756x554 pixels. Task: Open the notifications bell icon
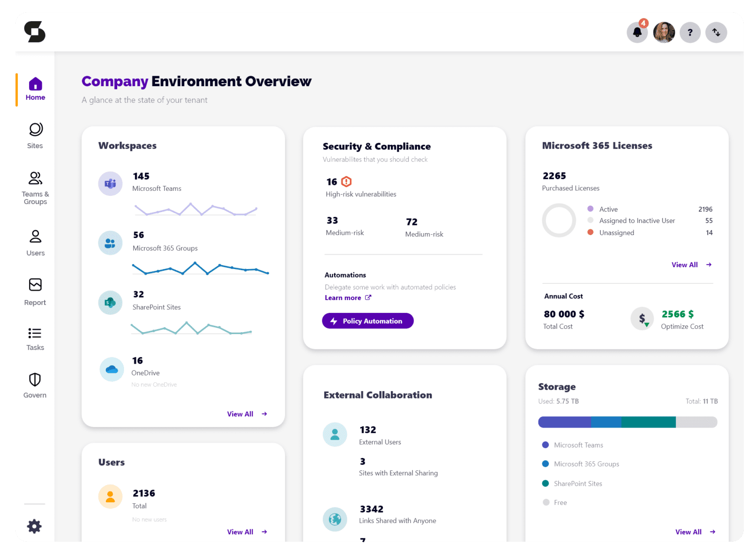click(x=637, y=32)
